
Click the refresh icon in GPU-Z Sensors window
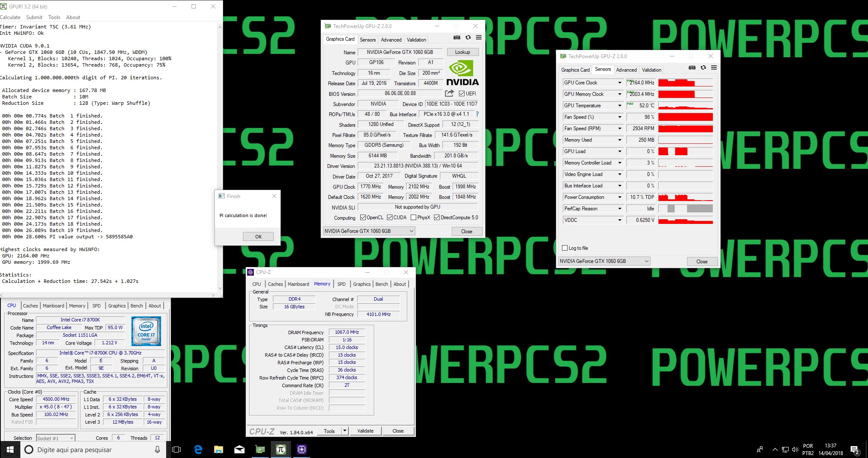coord(703,68)
